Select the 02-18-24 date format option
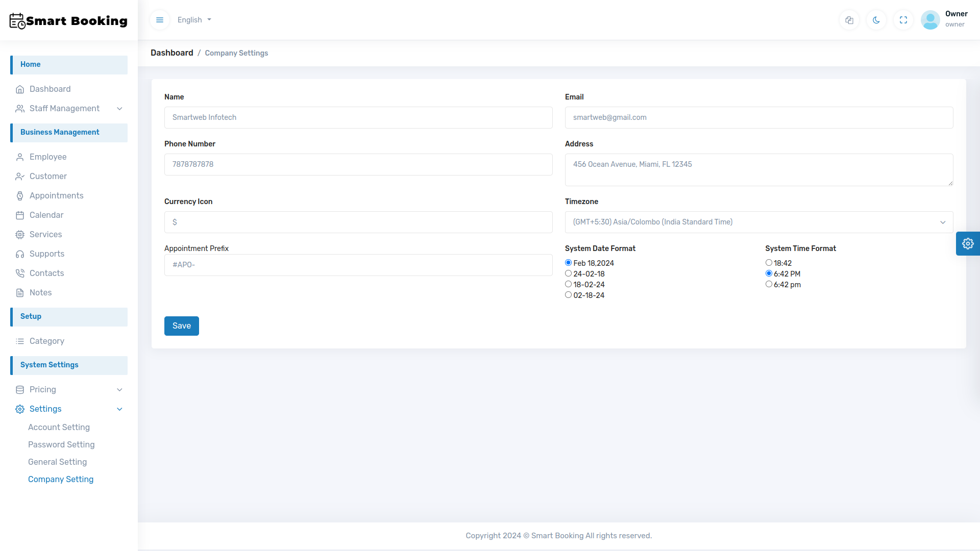The image size is (980, 551). [x=569, y=295]
